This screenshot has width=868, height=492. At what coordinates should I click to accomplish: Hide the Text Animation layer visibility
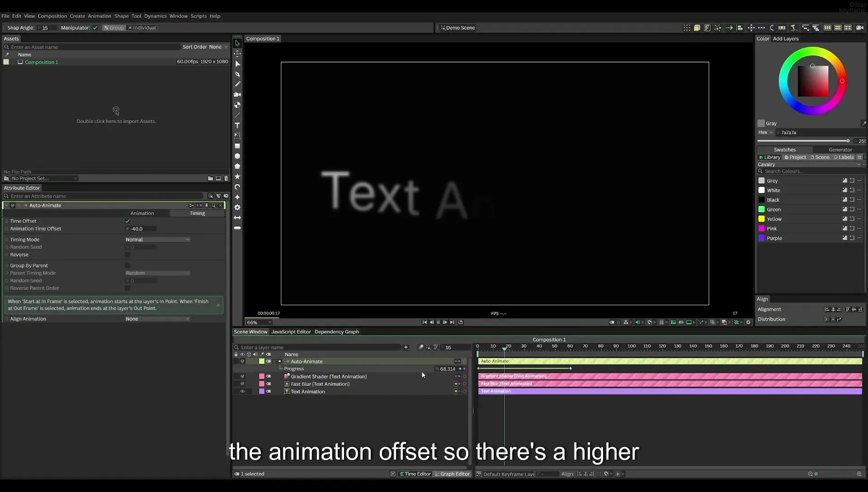click(x=242, y=392)
